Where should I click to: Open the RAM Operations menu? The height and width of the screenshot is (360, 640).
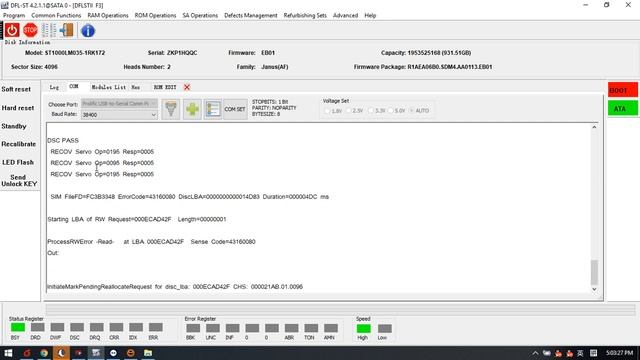click(x=108, y=16)
